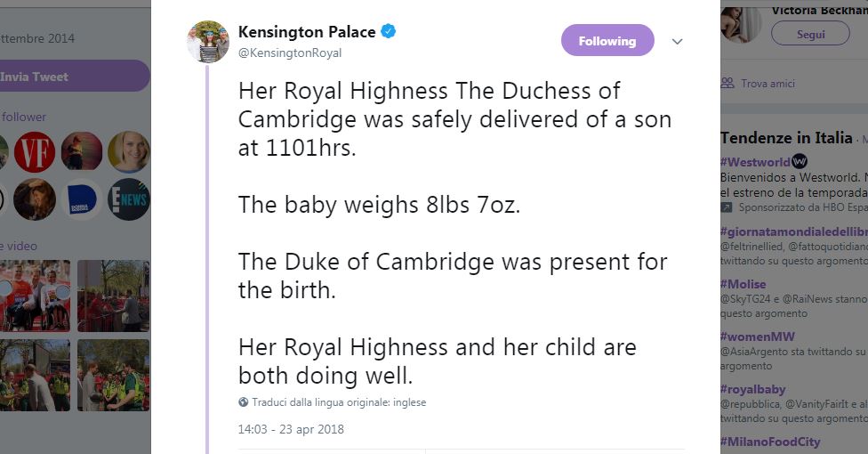This screenshot has width=868, height=454.
Task: Click the blue verified badge
Action: [389, 32]
